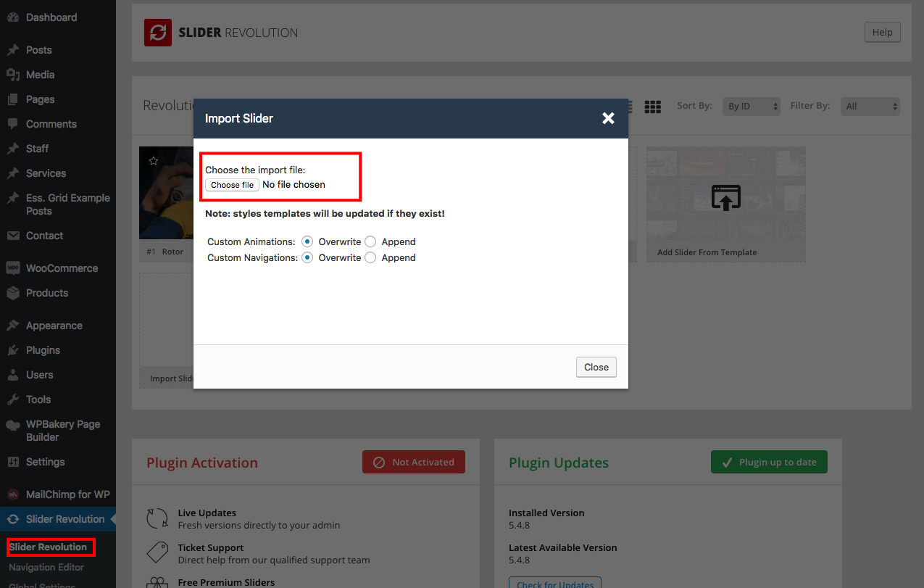
Task: Click the Comments bubble icon
Action: [12, 124]
